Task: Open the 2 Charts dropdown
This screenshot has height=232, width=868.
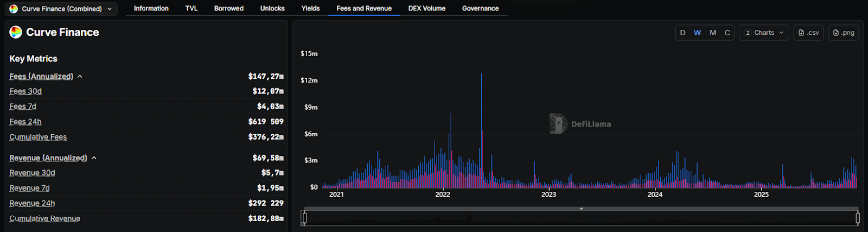Action: click(764, 33)
